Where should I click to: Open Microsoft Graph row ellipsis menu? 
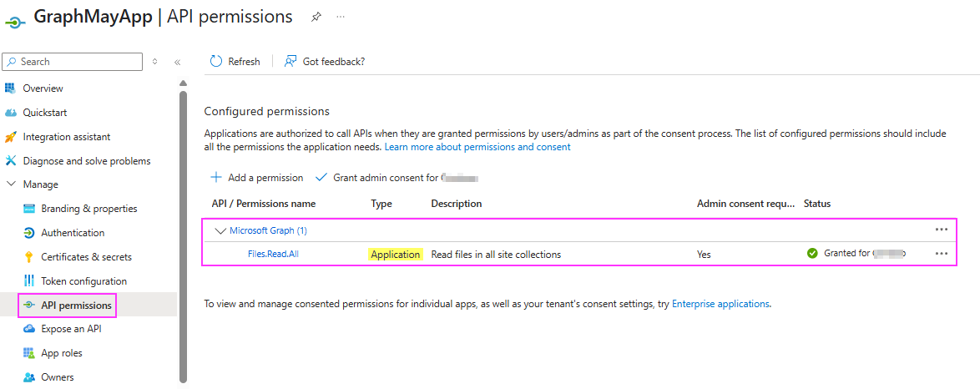click(942, 230)
